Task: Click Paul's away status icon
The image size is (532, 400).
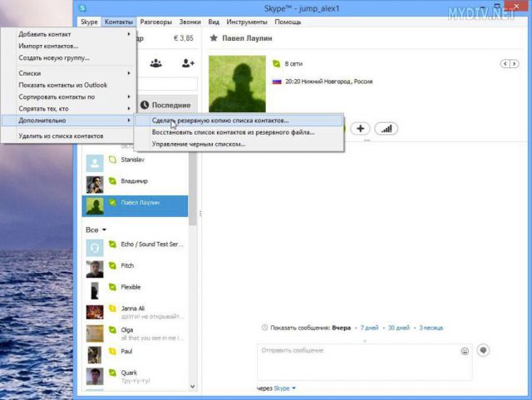Action: click(112, 351)
